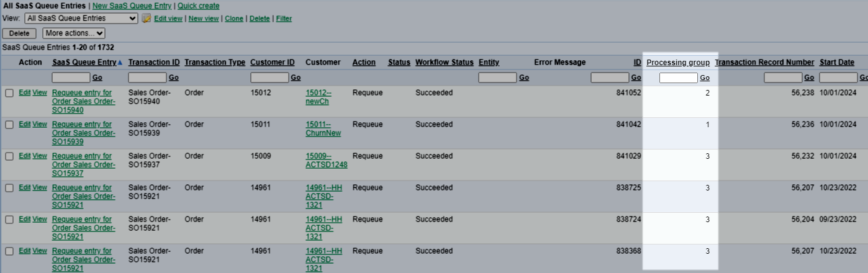Click Edit on the ID 841042 row

(24, 124)
